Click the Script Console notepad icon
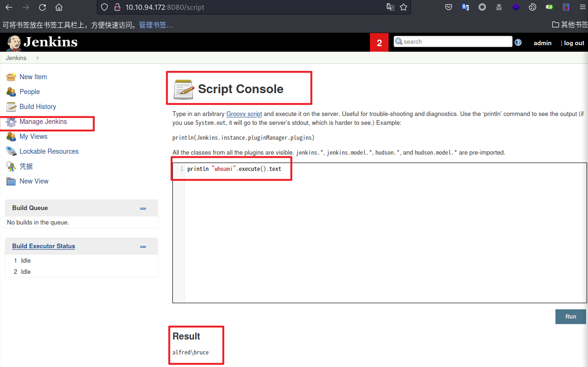Viewport: 588px width, 367px height. [x=184, y=89]
